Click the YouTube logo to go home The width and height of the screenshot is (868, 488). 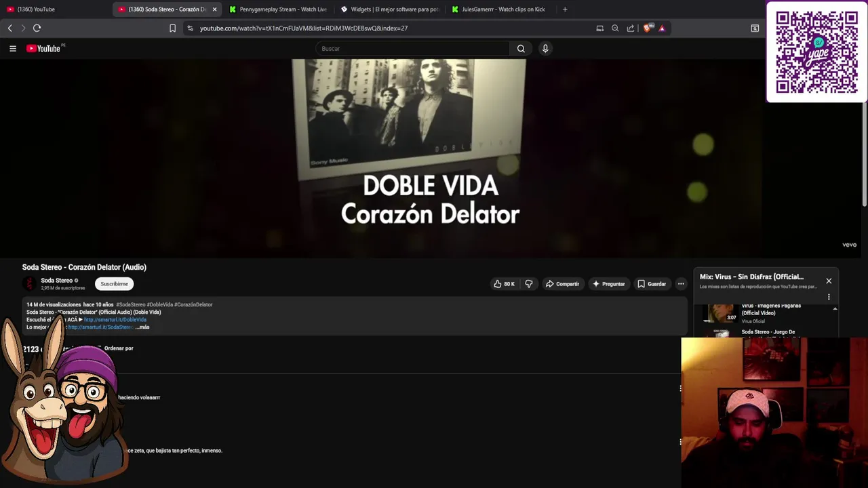click(43, 48)
